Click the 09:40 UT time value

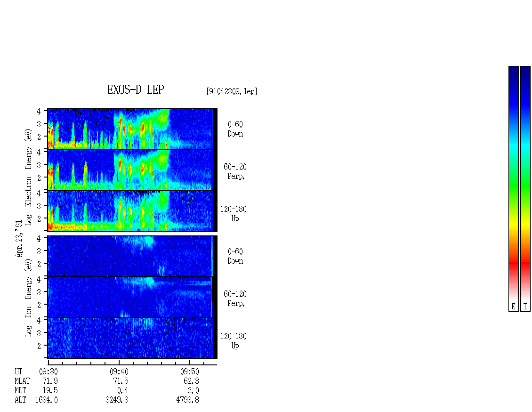point(119,372)
